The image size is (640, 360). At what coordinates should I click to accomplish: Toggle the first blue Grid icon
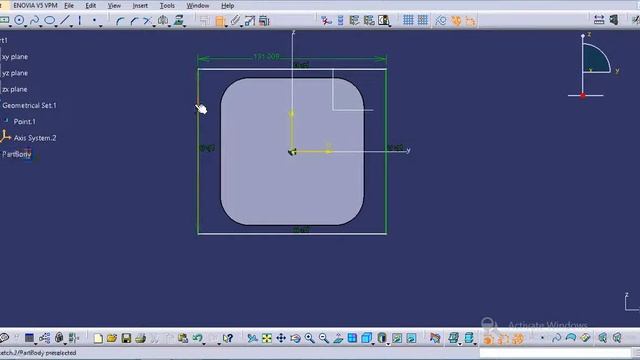[x=408, y=20]
